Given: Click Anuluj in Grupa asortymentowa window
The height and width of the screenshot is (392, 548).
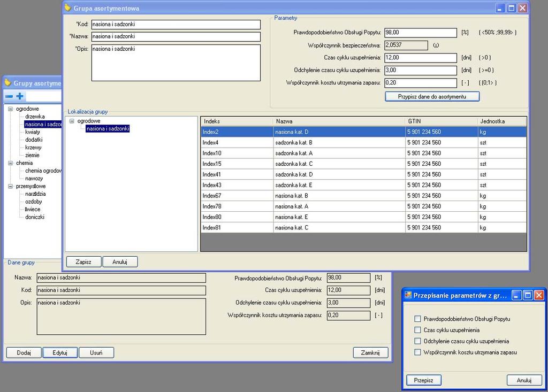Looking at the screenshot, I should (x=120, y=262).
